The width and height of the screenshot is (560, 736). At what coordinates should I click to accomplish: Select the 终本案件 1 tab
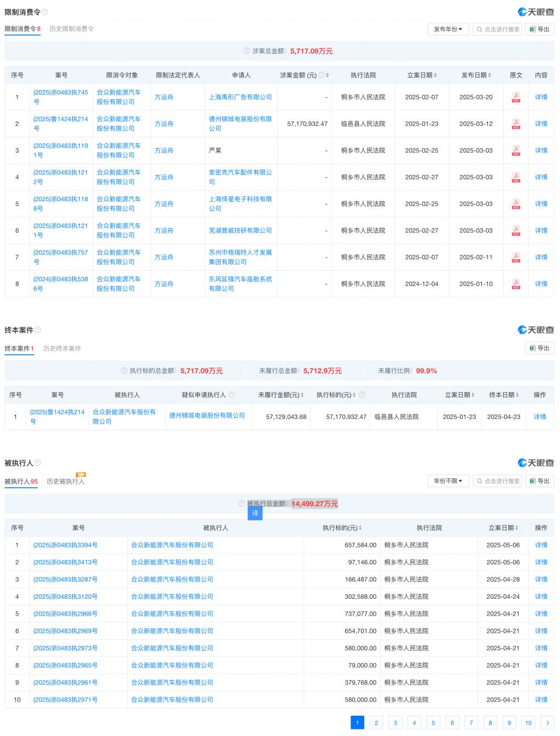pos(19,348)
